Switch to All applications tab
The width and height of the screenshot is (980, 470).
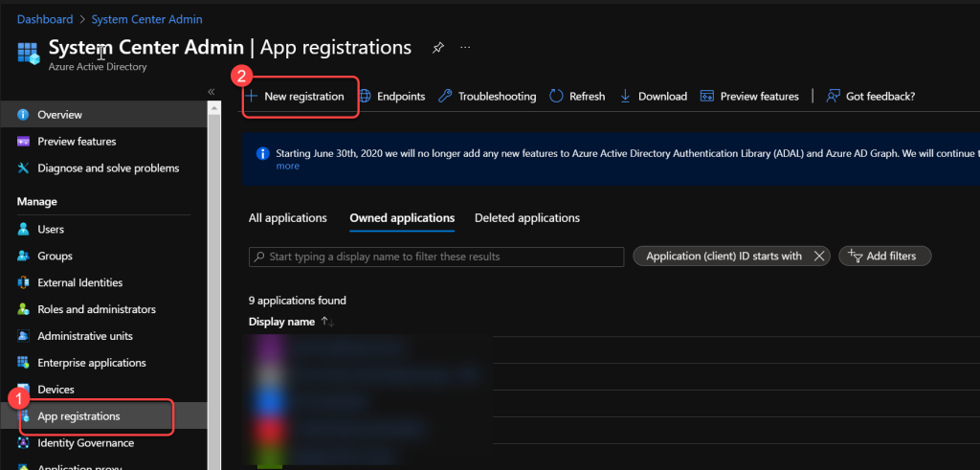287,217
